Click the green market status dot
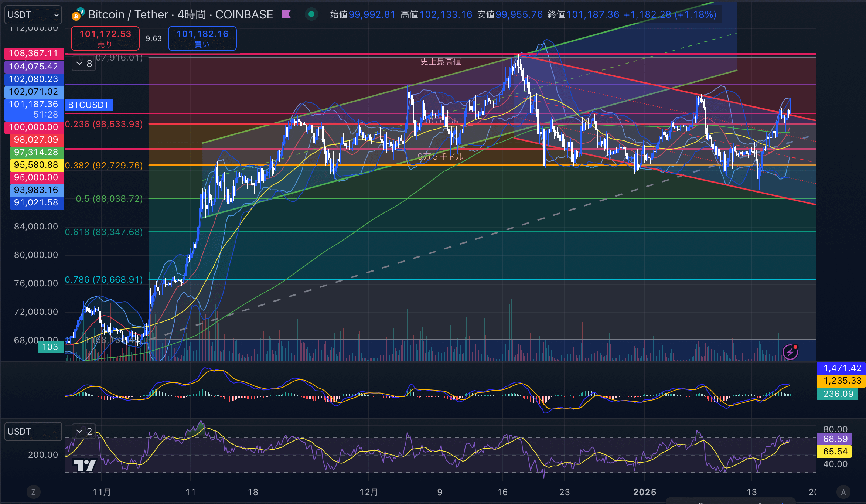 pyautogui.click(x=311, y=14)
